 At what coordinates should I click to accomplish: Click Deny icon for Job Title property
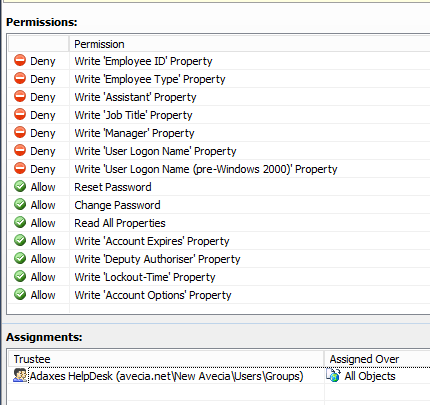(20, 115)
